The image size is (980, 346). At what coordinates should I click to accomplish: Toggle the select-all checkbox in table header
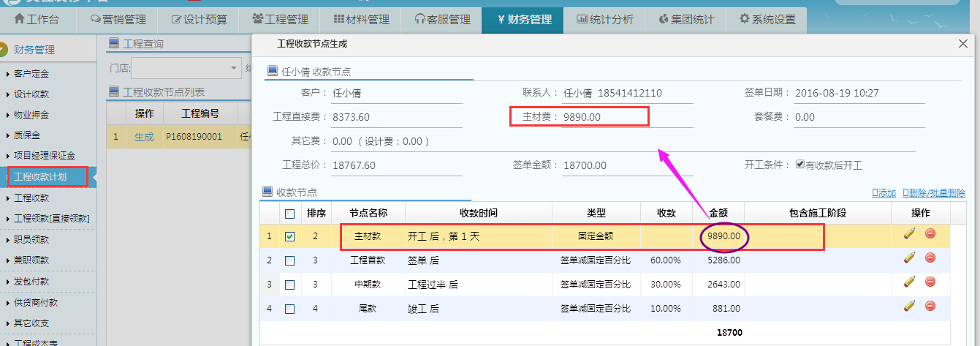(x=290, y=214)
